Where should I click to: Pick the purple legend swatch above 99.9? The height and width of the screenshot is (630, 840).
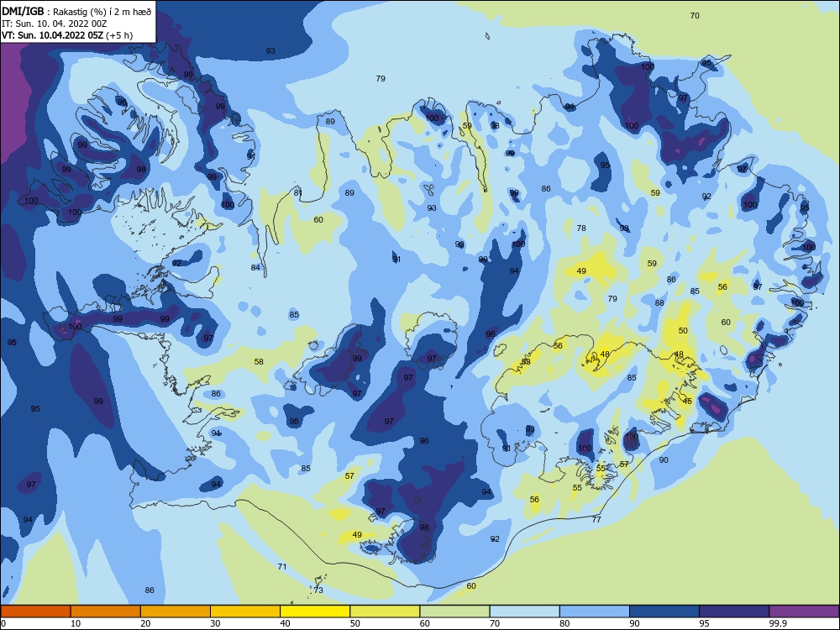click(804, 612)
